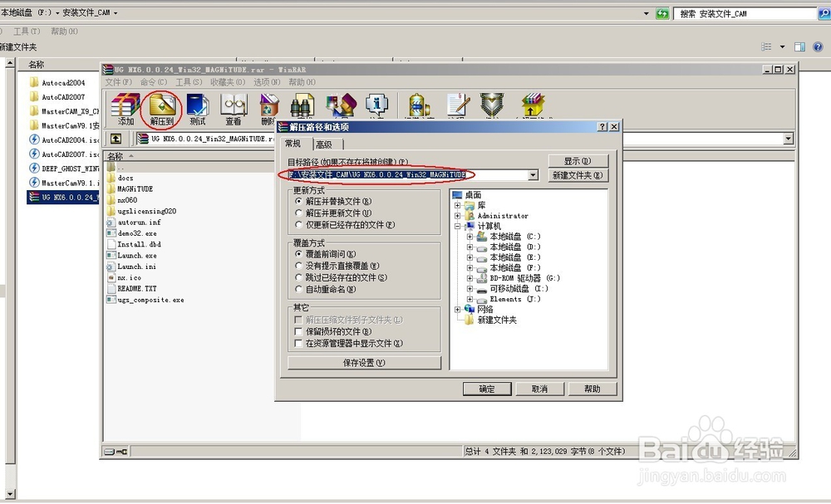Open the WinRAR 选项(N) menu
The image size is (831, 504).
click(267, 82)
